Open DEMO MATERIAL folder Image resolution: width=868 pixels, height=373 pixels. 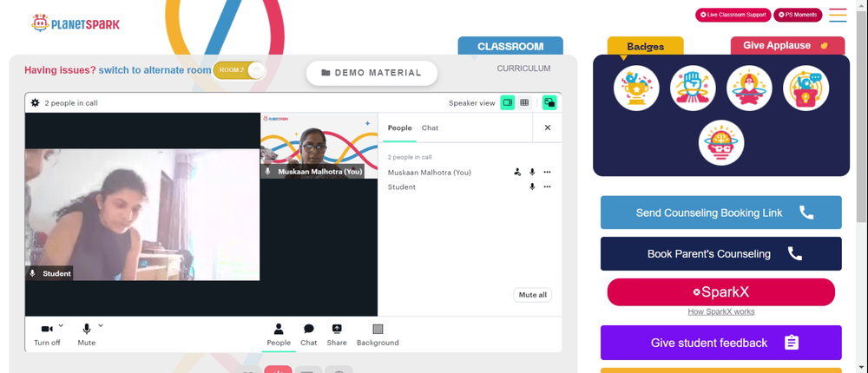coord(372,73)
